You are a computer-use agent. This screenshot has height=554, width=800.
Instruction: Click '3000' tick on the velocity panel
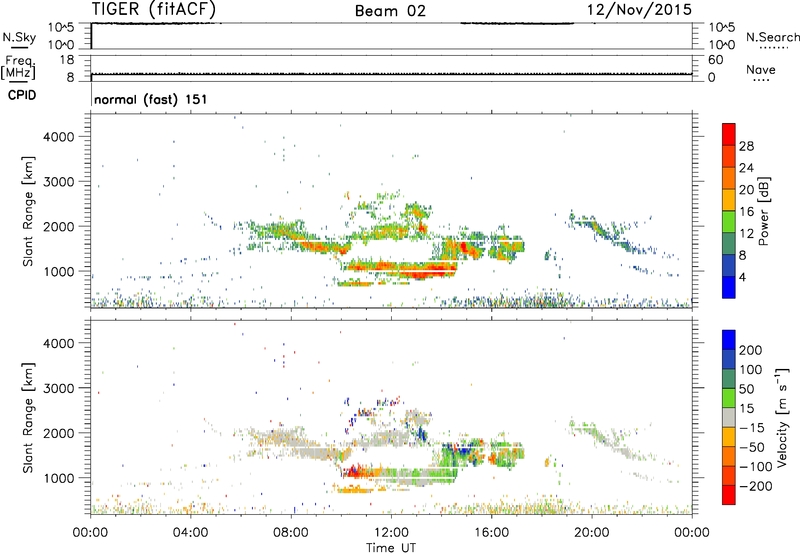pyautogui.click(x=59, y=388)
